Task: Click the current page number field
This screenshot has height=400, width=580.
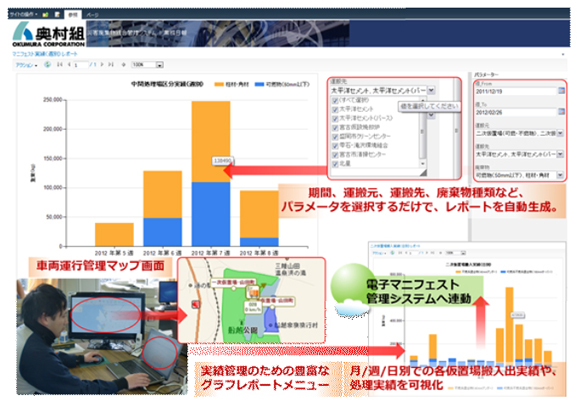Action: coord(82,65)
